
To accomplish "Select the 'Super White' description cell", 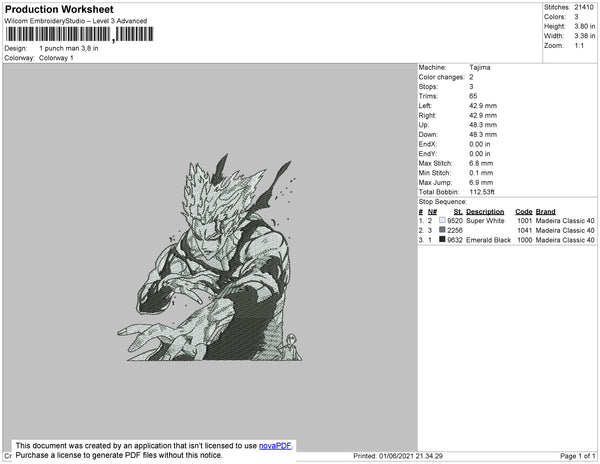I will (485, 221).
